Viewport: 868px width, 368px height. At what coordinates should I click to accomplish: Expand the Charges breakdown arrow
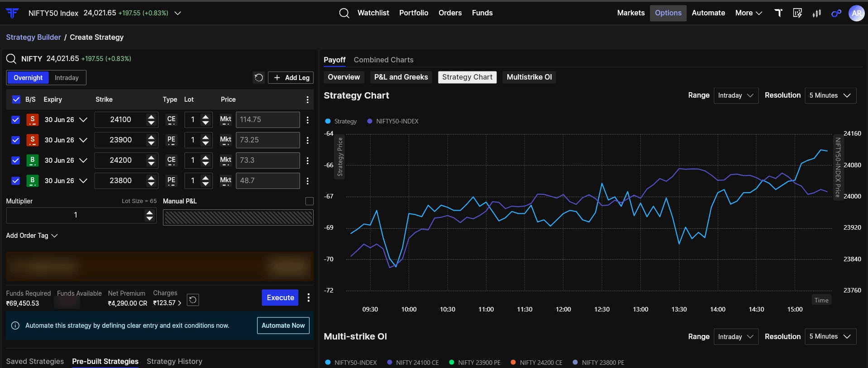pyautogui.click(x=180, y=303)
